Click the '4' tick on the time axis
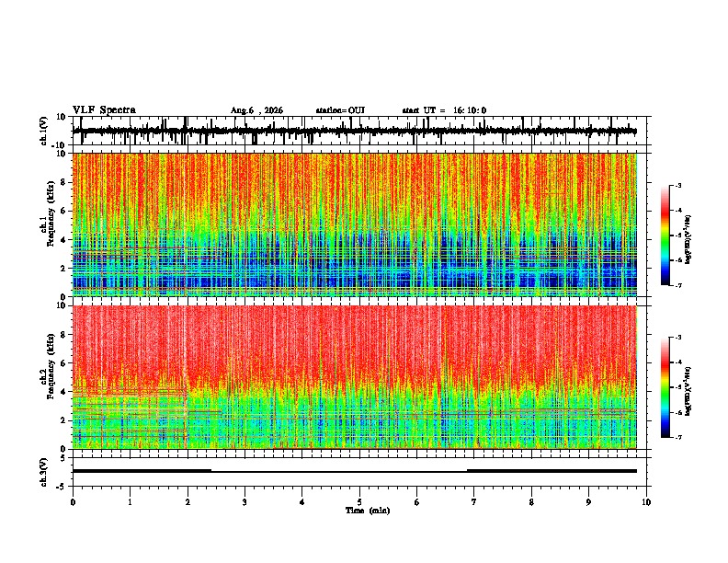 coord(302,502)
